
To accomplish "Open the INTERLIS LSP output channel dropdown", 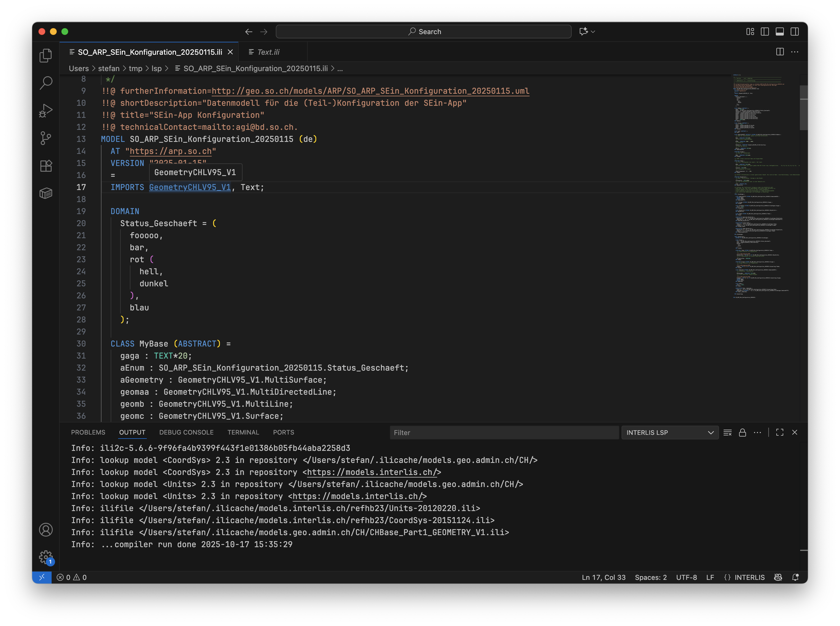I will 670,432.
